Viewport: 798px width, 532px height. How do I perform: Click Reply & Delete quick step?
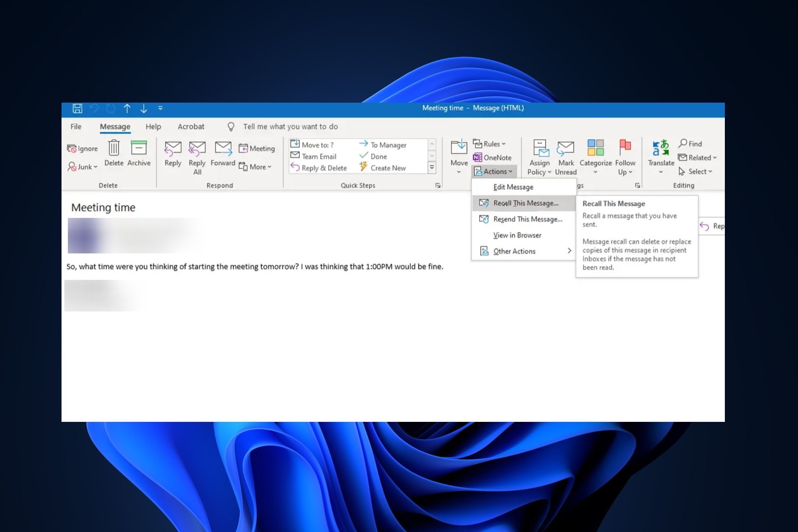tap(319, 168)
